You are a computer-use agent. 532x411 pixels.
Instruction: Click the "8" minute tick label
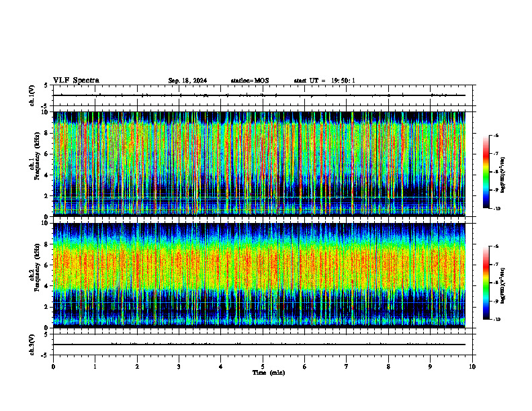click(388, 367)
